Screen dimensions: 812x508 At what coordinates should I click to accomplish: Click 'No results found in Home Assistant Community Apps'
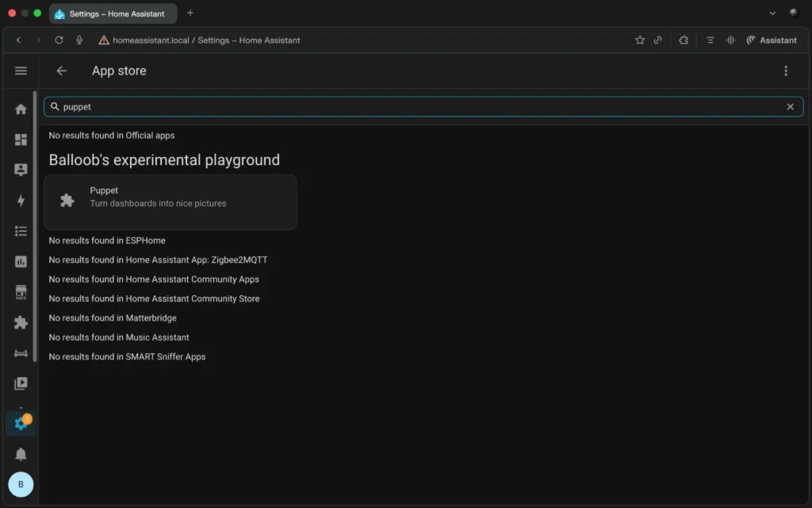(x=154, y=279)
